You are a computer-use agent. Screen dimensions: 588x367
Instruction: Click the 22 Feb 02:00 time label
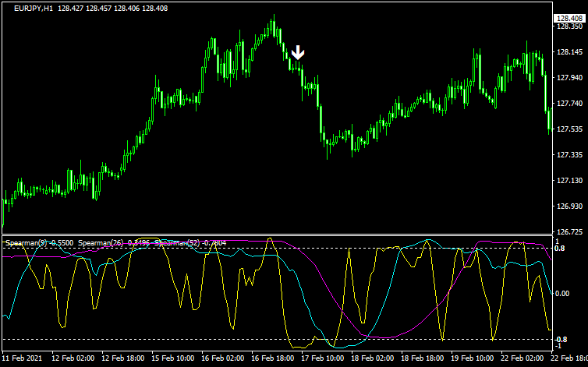(520, 359)
